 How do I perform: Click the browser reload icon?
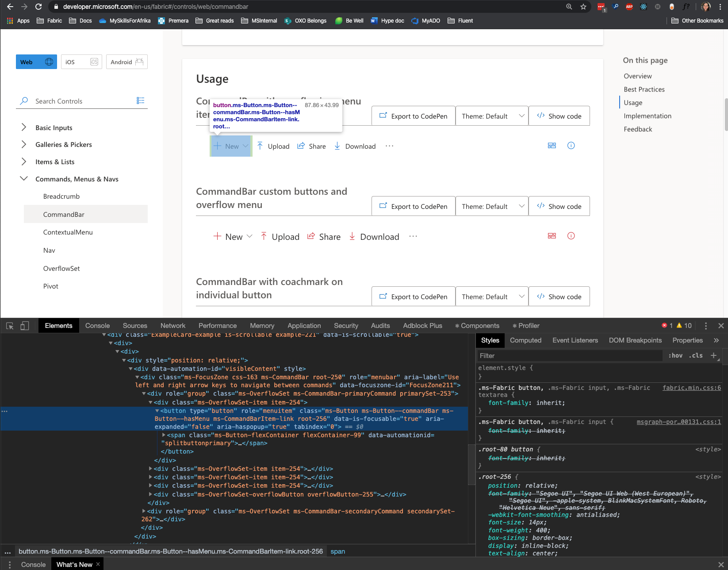coord(38,7)
